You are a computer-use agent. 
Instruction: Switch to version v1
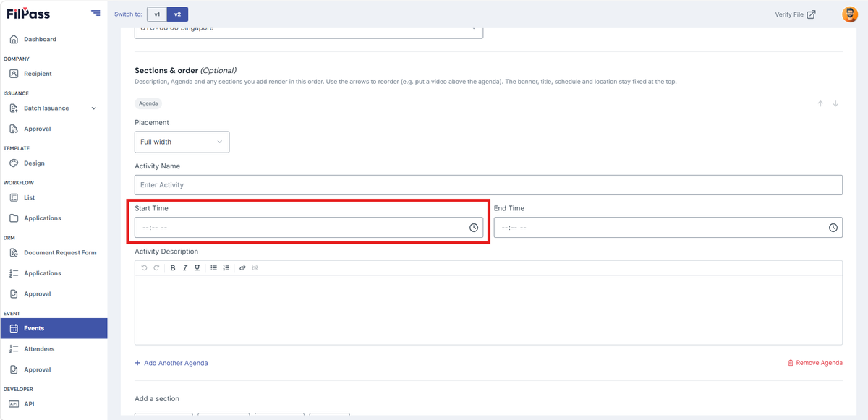(156, 14)
